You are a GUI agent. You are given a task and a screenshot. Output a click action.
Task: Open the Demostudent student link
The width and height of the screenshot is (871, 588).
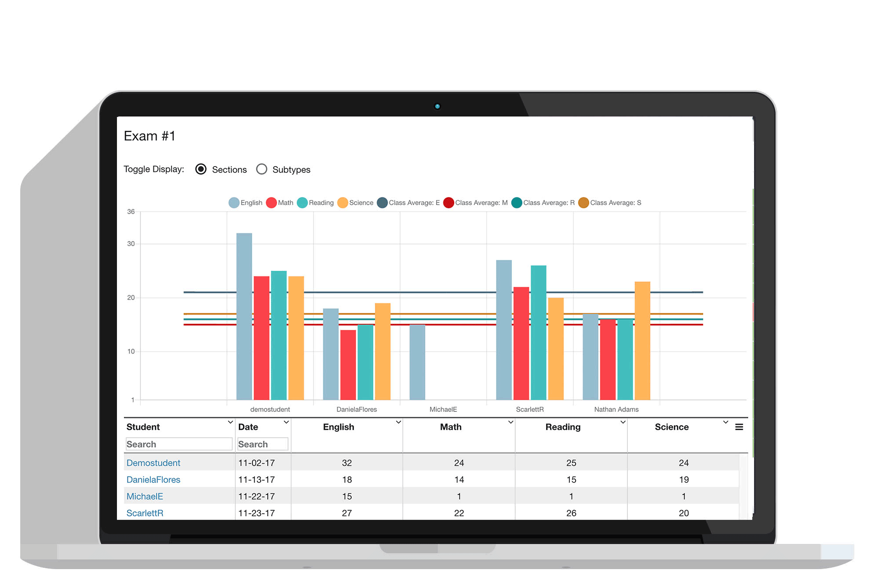click(x=153, y=463)
